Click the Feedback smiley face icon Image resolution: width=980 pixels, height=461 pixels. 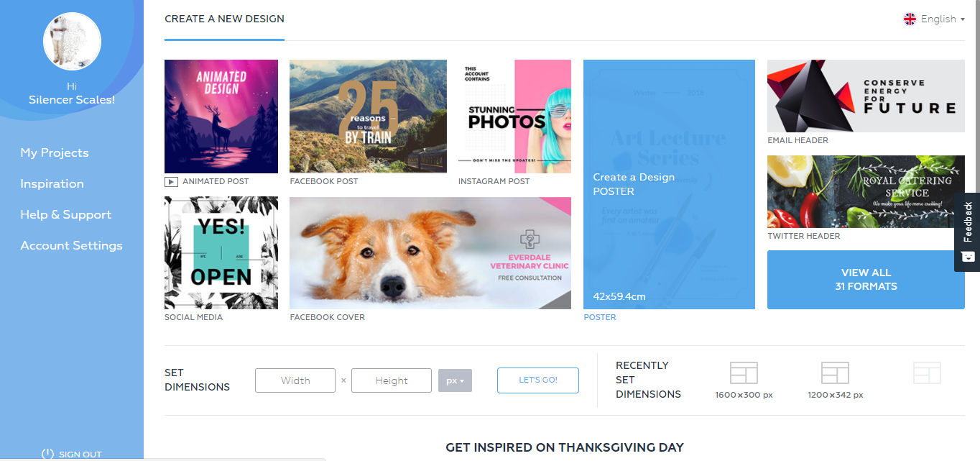[968, 257]
